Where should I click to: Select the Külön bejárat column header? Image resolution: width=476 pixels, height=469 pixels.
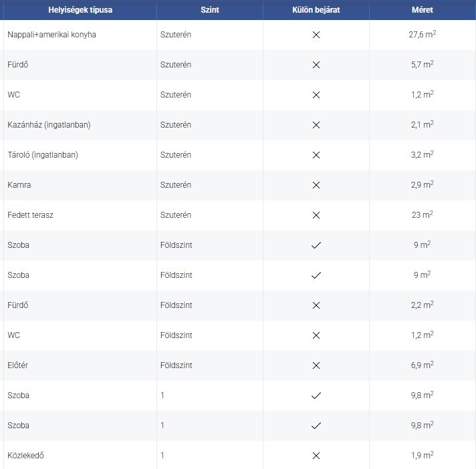[x=316, y=10]
